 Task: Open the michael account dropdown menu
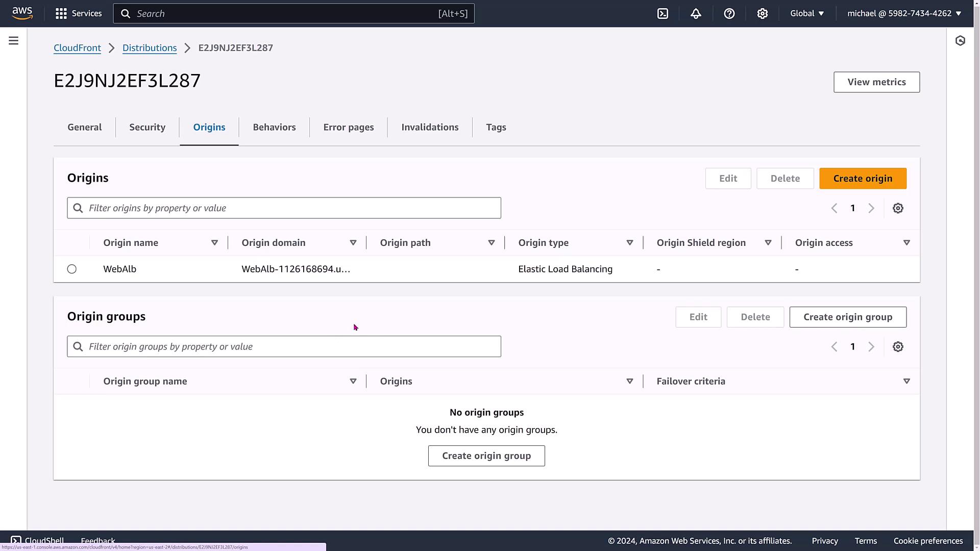click(904, 14)
